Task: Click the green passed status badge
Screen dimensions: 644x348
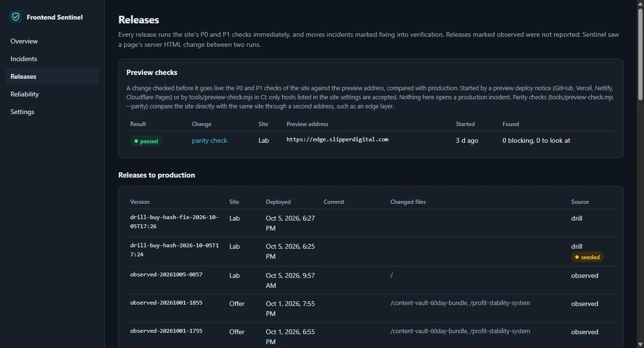Action: 146,141
